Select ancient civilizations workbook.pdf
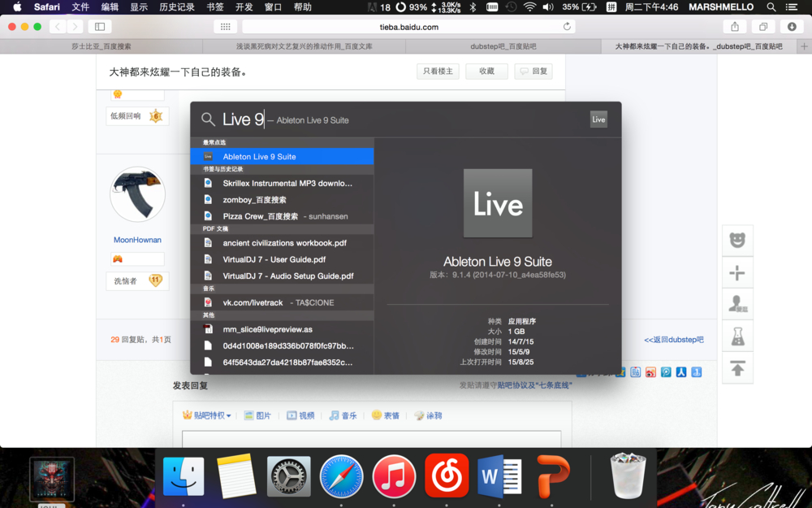 pyautogui.click(x=283, y=242)
